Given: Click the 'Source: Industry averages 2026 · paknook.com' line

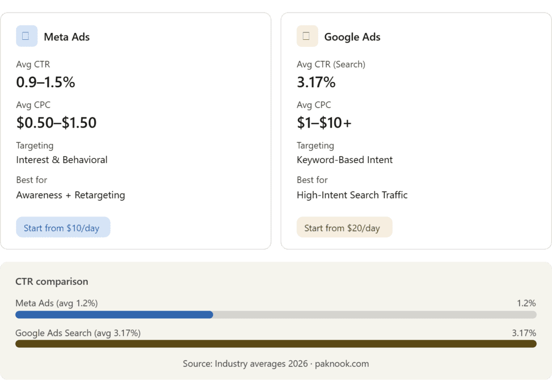Looking at the screenshot, I should pos(275,363).
